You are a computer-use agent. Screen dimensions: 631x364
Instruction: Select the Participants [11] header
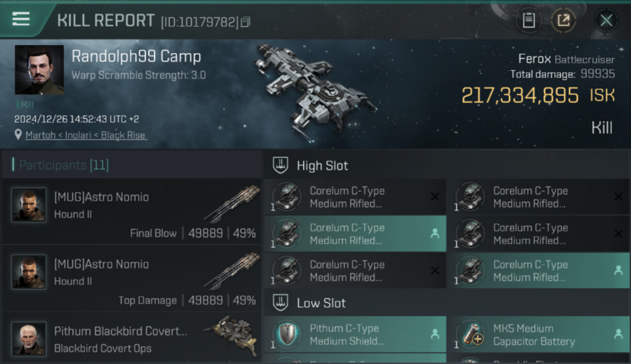64,165
